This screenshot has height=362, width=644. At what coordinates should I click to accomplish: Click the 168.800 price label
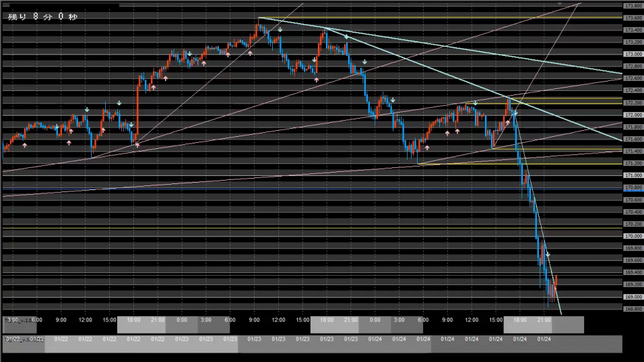point(633,309)
